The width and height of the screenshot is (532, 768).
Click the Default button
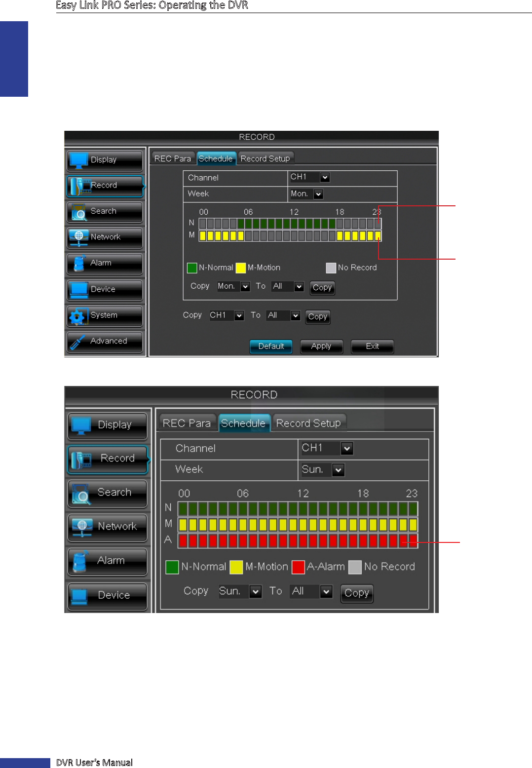(x=271, y=346)
